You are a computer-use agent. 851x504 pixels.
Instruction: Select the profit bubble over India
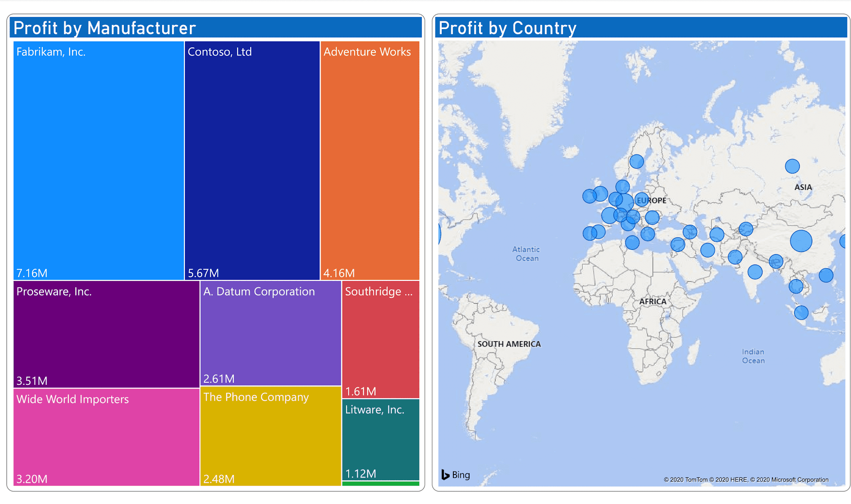pyautogui.click(x=755, y=272)
